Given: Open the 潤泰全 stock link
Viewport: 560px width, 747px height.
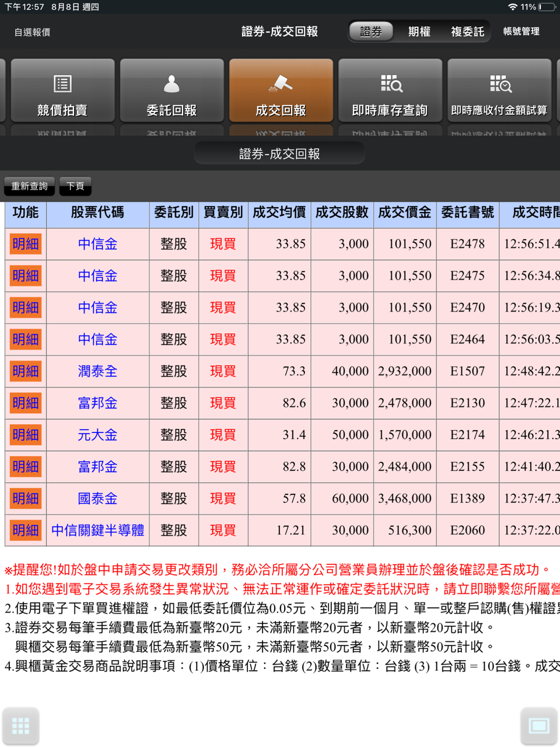Looking at the screenshot, I should point(97,371).
